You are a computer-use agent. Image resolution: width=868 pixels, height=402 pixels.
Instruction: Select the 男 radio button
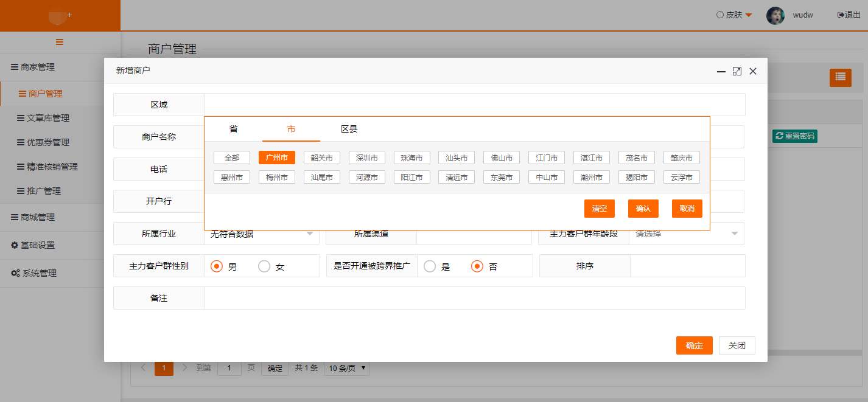click(x=216, y=266)
